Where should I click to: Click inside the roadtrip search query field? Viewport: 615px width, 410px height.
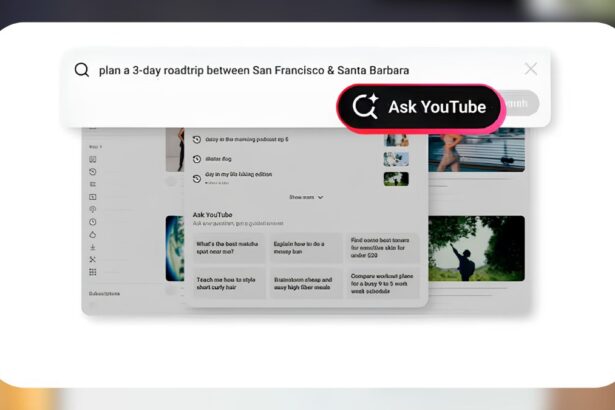coord(254,70)
